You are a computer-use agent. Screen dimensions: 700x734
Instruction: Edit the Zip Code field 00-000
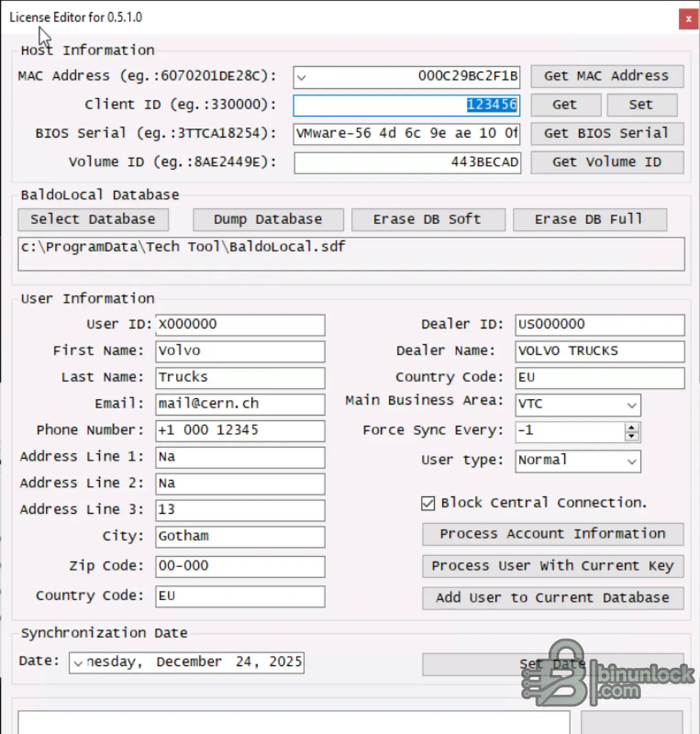240,567
